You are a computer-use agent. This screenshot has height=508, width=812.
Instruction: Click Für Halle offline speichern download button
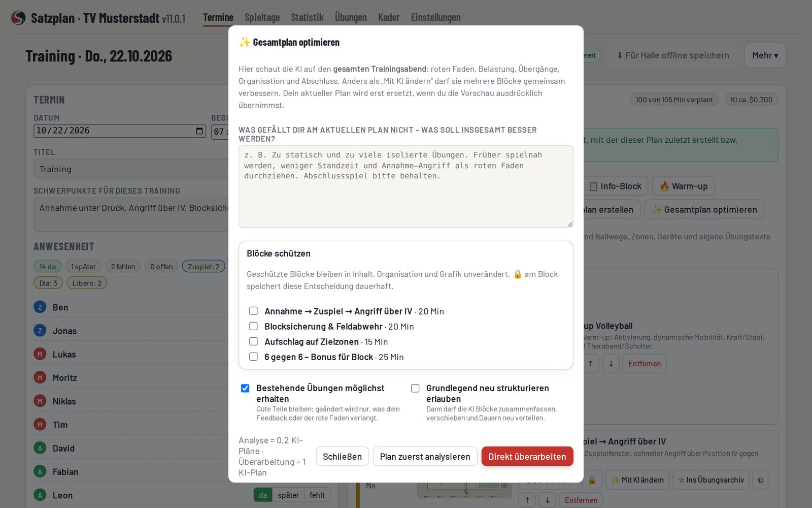point(673,55)
